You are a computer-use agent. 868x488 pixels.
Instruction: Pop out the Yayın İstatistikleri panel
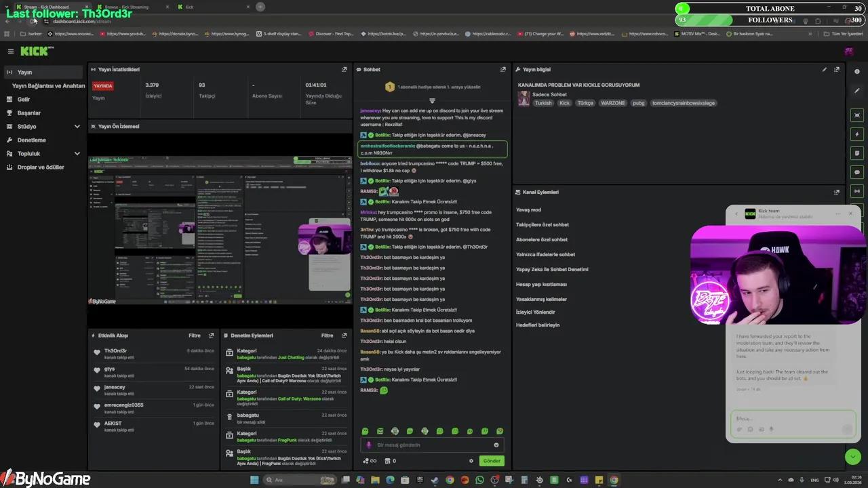point(344,69)
